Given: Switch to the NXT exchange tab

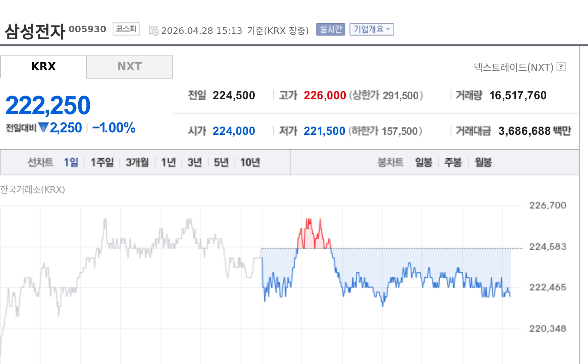Looking at the screenshot, I should (130, 67).
